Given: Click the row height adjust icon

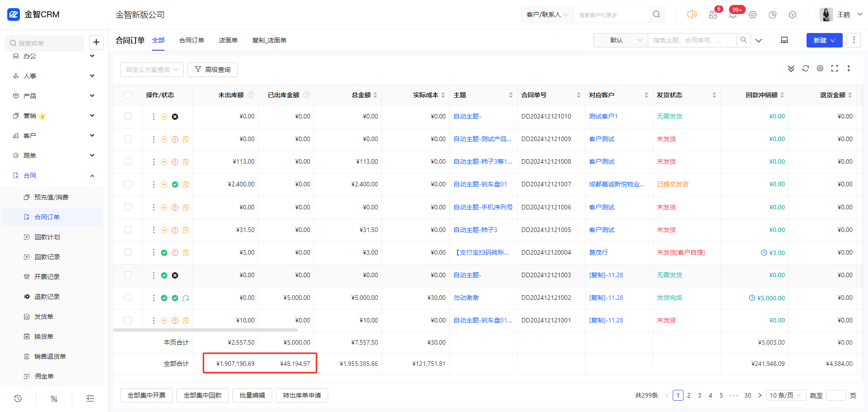Looking at the screenshot, I should tap(849, 69).
